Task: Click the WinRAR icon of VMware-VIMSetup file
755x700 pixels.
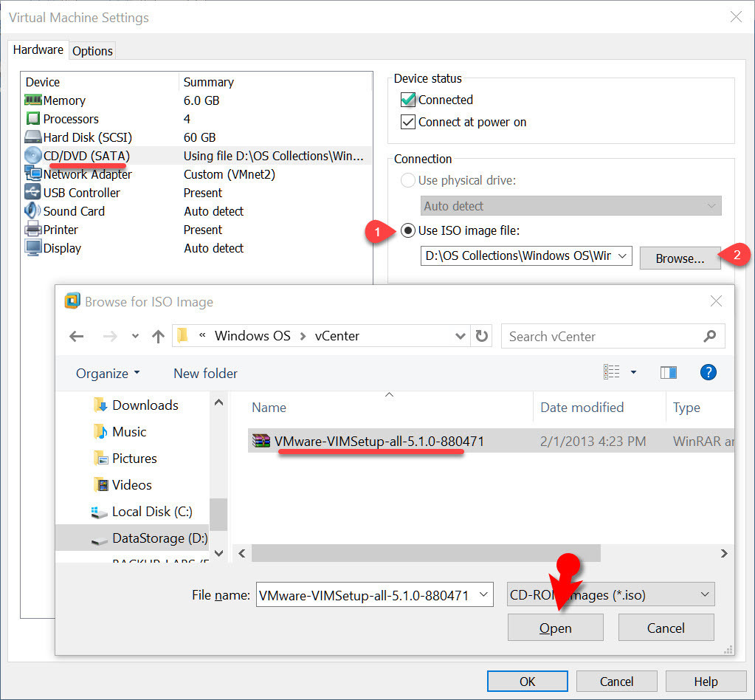Action: [261, 441]
